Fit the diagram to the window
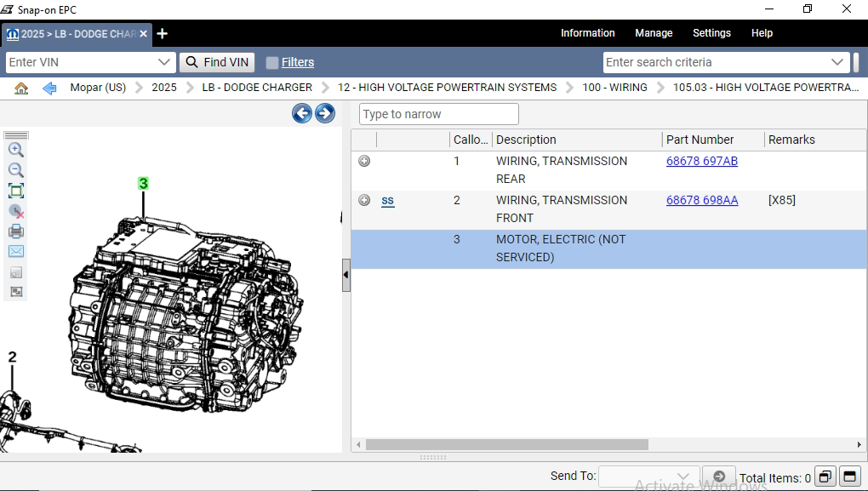The width and height of the screenshot is (868, 491). 16,191
